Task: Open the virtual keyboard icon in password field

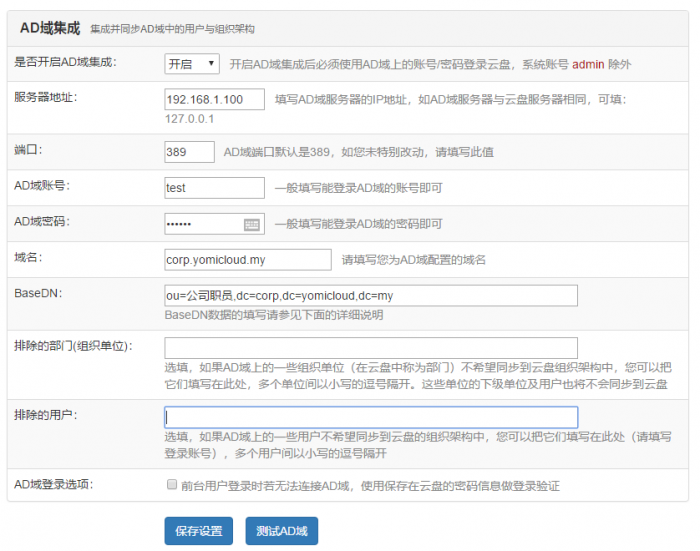Action: point(252,225)
